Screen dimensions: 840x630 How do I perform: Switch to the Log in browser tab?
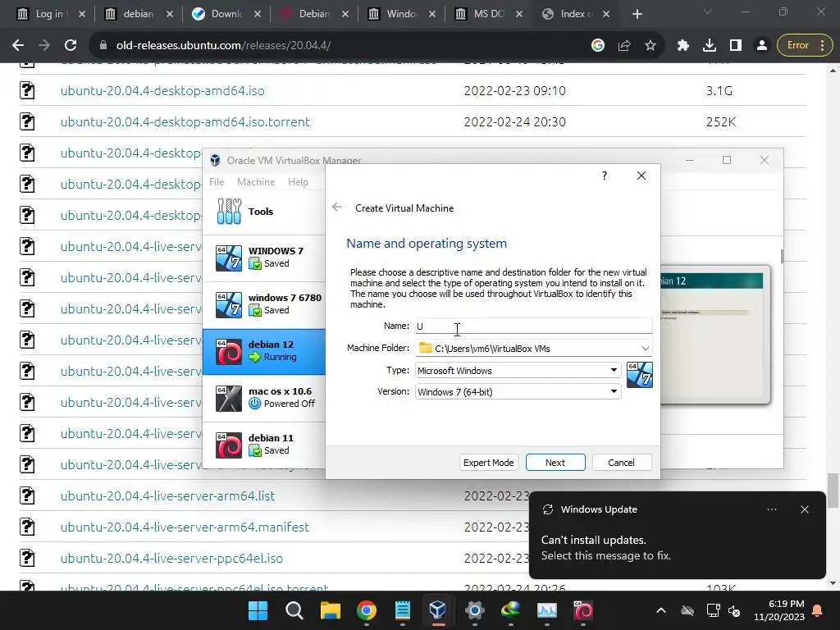[x=49, y=14]
